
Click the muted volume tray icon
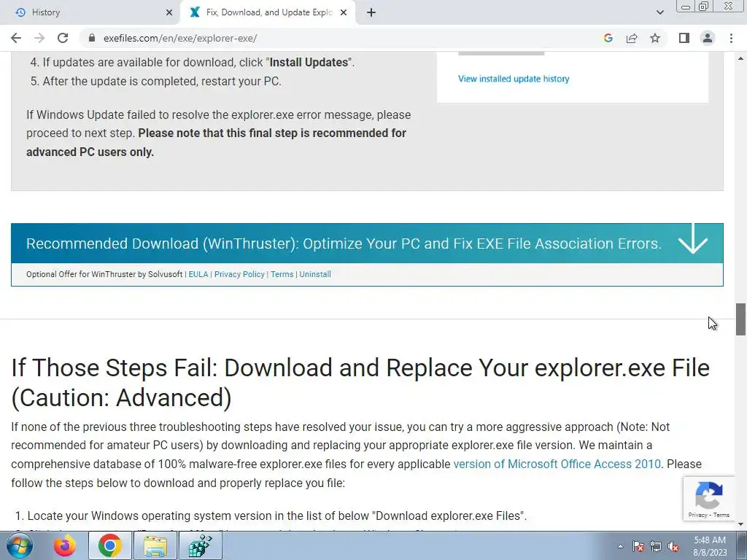point(673,546)
